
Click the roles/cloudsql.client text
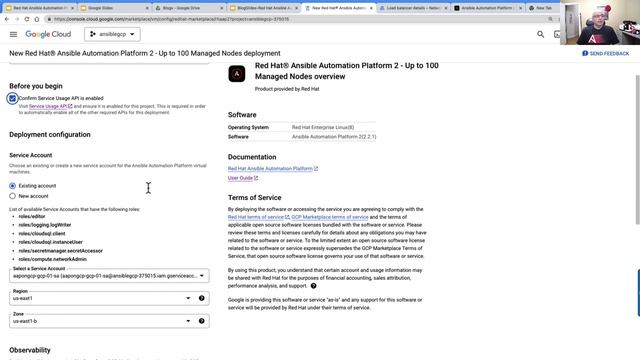point(42,233)
